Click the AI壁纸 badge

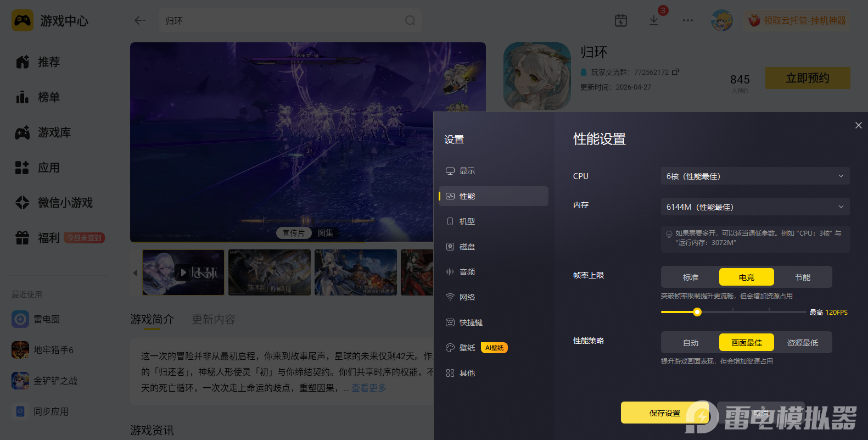click(x=494, y=348)
